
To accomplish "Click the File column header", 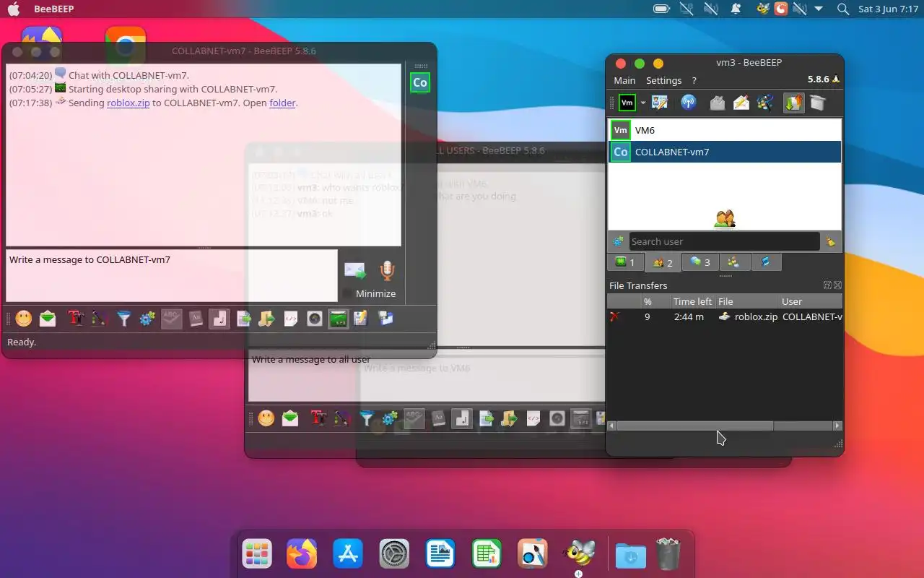I will point(747,301).
